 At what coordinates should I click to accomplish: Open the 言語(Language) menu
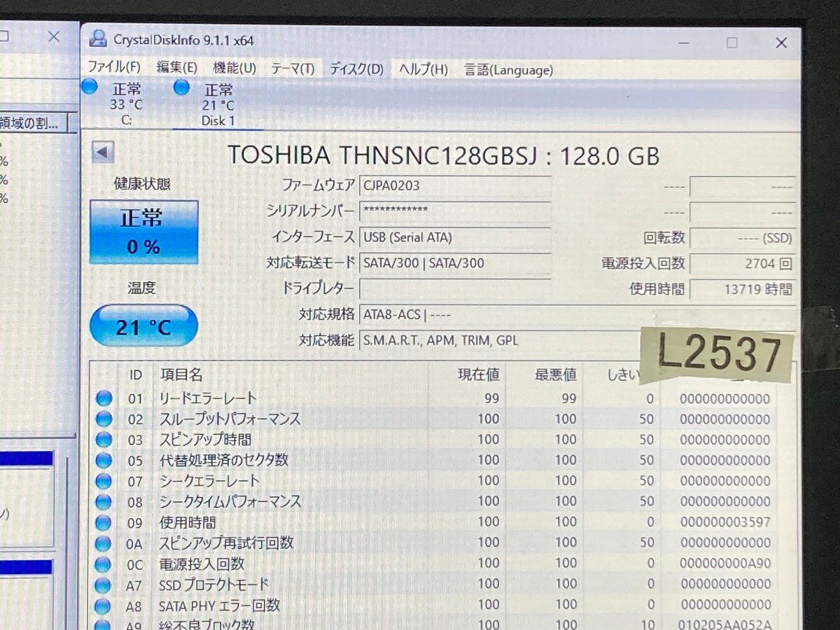(507, 69)
